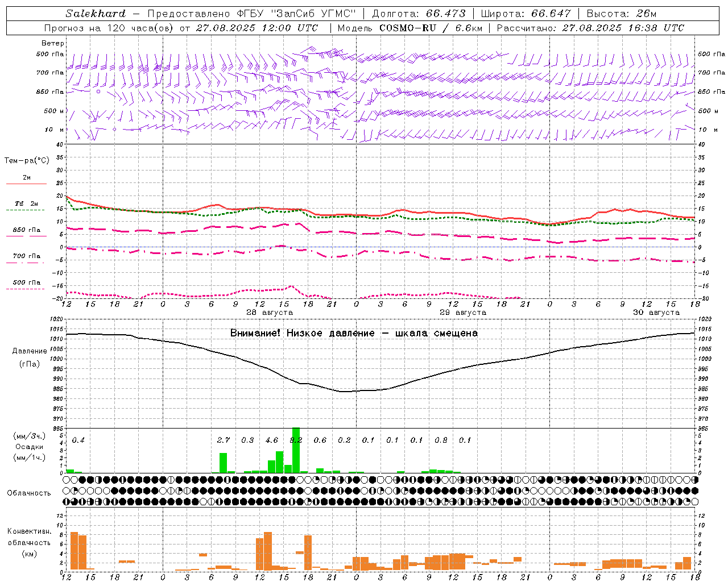
Task: Click the Salekhard station title
Action: point(96,14)
